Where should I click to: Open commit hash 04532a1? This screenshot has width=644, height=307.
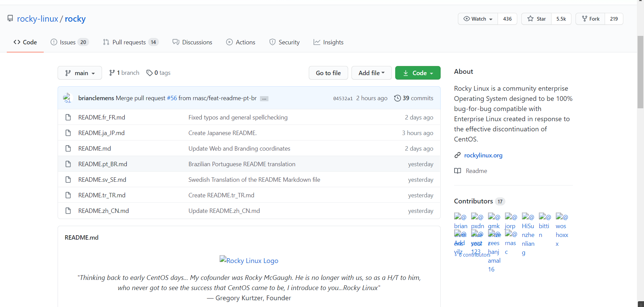[343, 98]
